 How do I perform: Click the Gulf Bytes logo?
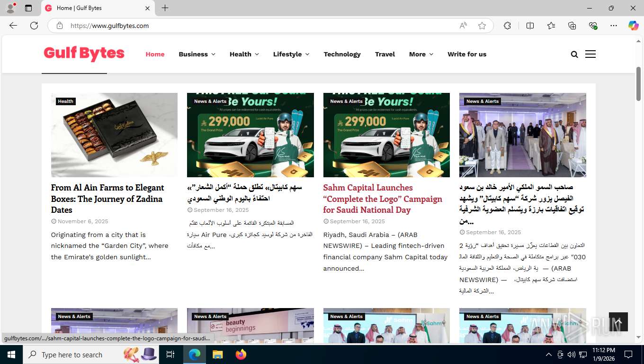84,54
